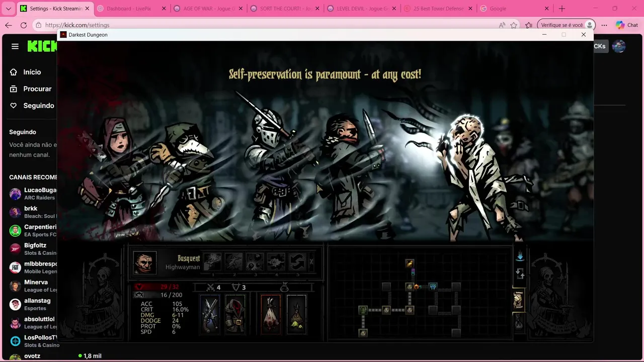Open Kick hamburger menu
Screen dimensions: 644x362
[x=15, y=46]
